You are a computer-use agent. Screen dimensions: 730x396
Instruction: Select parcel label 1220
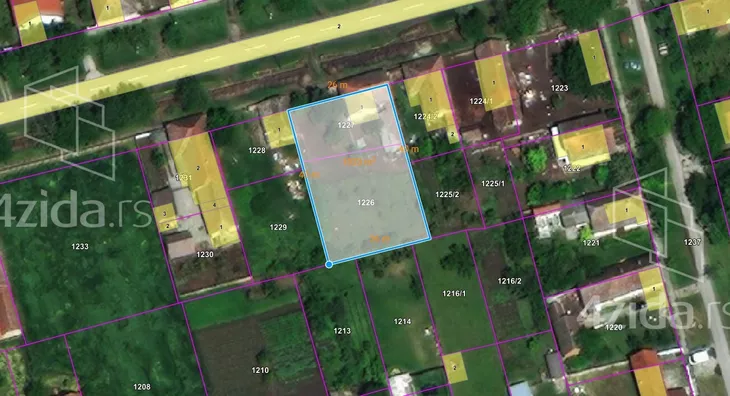tap(614, 327)
